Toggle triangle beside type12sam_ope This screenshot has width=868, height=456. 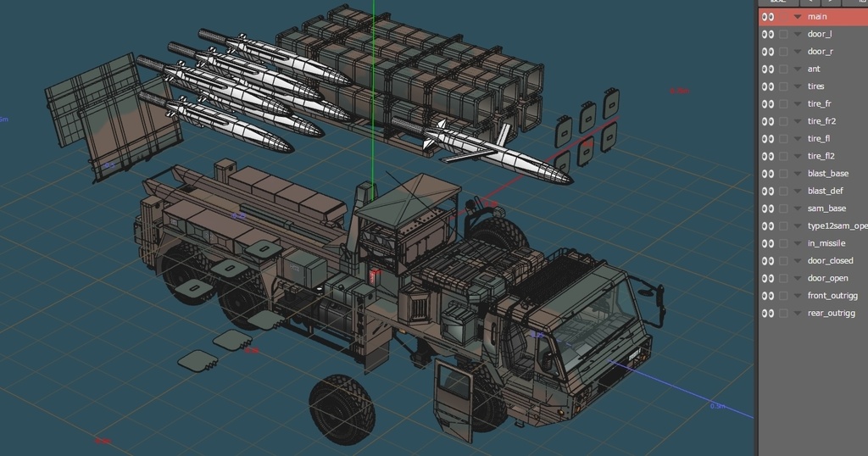coord(798,225)
